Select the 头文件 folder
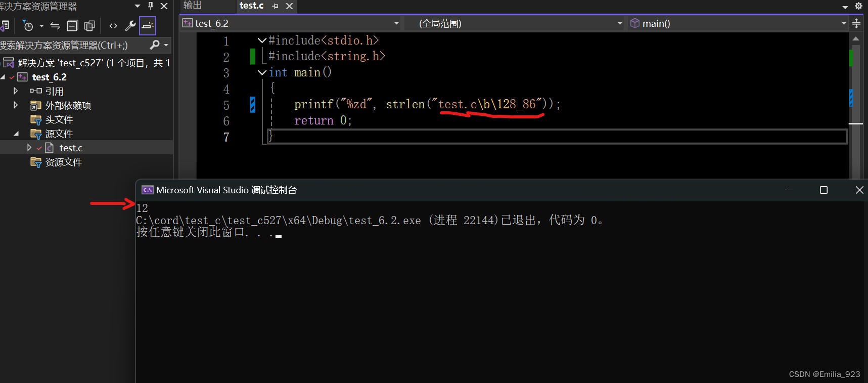Viewport: 868px width, 383px height. [x=59, y=119]
